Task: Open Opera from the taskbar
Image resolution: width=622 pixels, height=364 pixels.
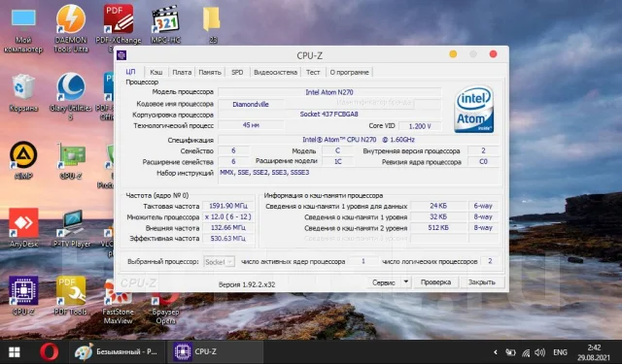Action: pos(50,352)
